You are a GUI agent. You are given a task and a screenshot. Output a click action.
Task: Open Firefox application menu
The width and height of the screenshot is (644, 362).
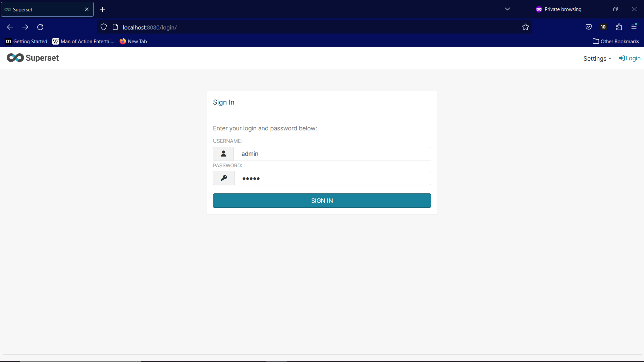[x=634, y=27]
